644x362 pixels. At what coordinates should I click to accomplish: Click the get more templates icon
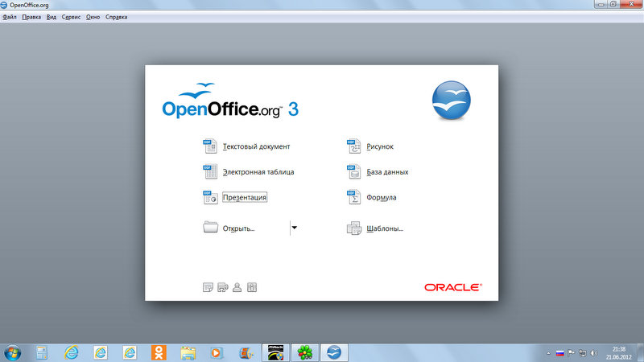[208, 287]
